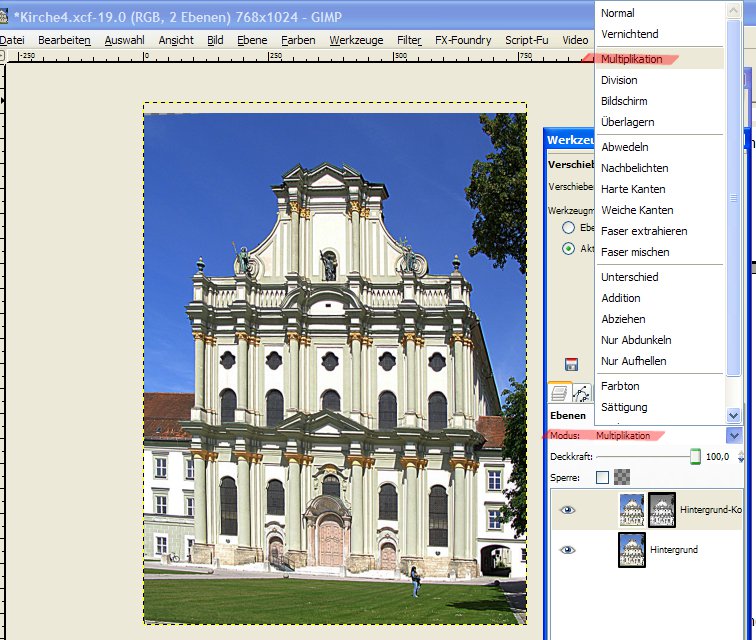Click the Deckkraft opacity slider handle
The width and height of the screenshot is (756, 640).
tap(695, 456)
